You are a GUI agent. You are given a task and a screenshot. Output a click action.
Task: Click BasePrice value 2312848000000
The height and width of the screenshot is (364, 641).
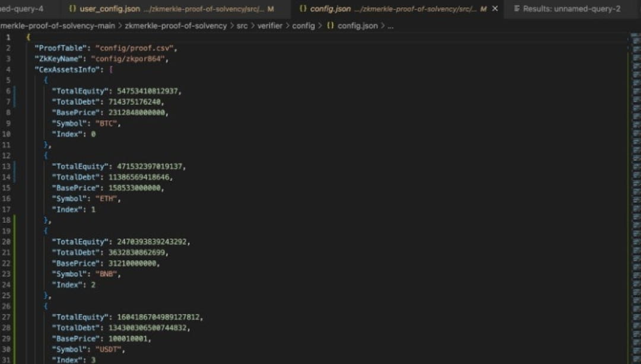click(137, 113)
